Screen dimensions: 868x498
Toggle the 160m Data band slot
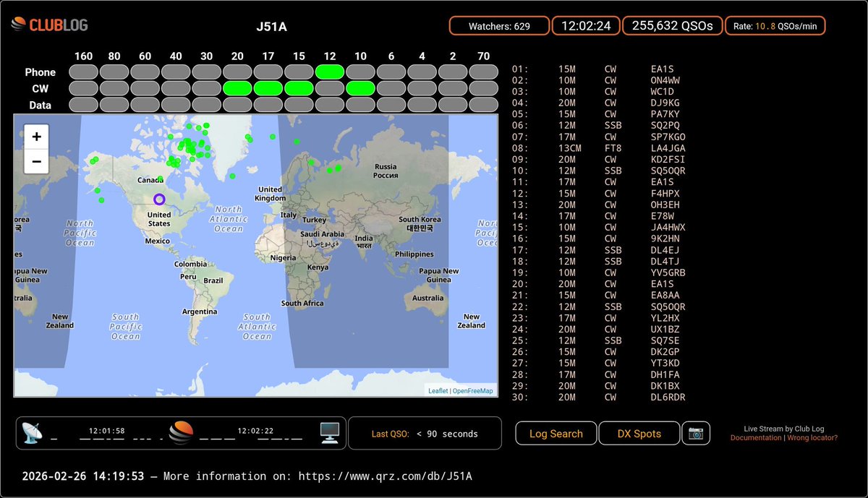click(83, 105)
